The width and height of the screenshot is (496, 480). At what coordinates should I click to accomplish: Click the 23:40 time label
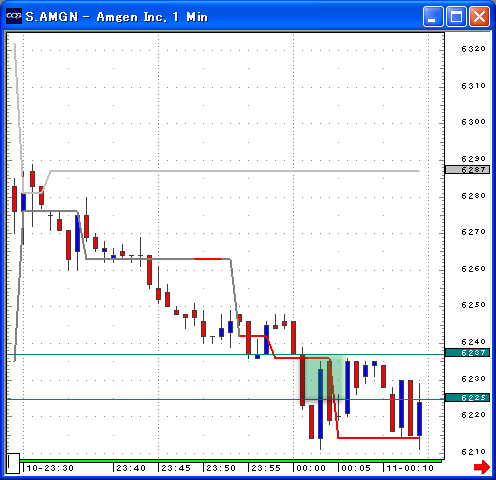coord(131,468)
